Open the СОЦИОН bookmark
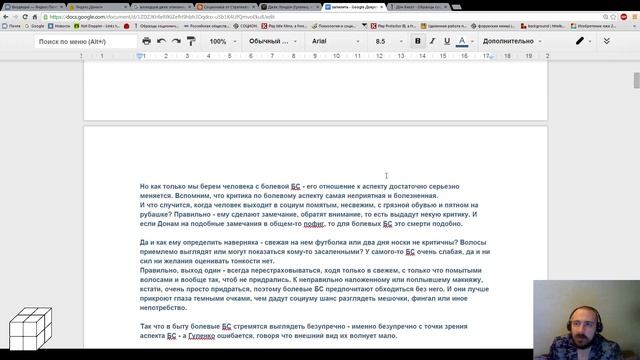Viewport: 640px width, 360px height. tap(245, 26)
